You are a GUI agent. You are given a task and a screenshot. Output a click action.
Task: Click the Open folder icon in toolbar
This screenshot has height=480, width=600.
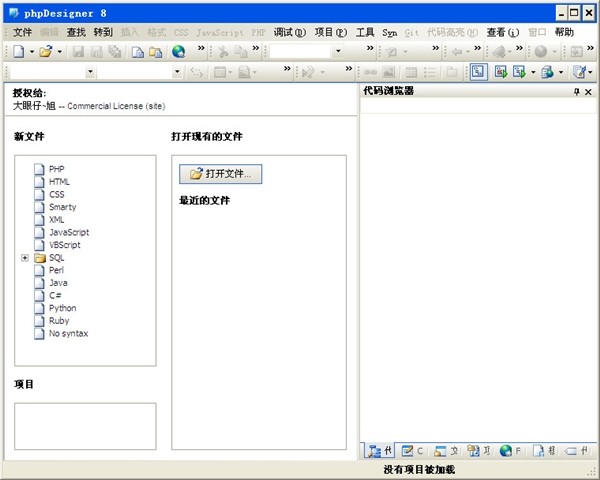tap(46, 51)
